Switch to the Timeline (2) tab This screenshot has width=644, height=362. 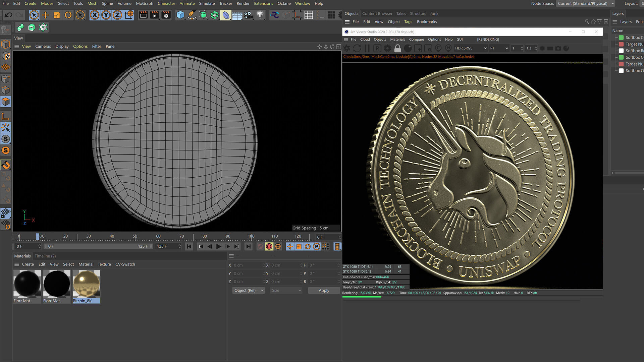45,256
